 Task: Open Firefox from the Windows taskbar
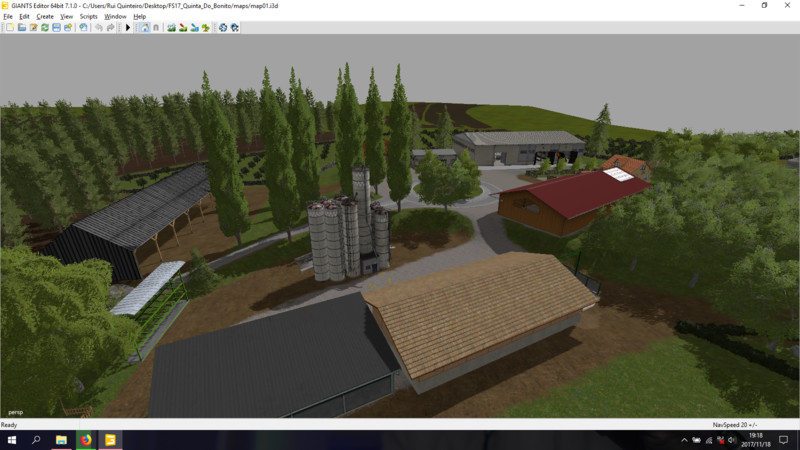(x=86, y=439)
